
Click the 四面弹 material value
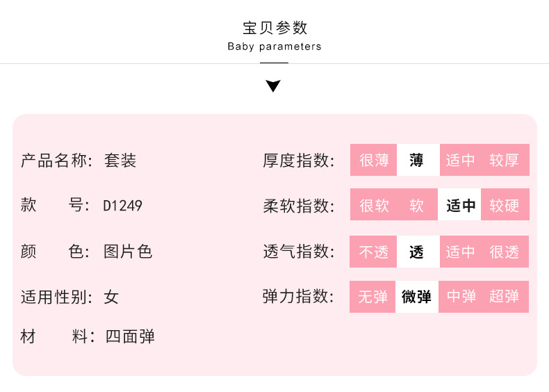[130, 337]
